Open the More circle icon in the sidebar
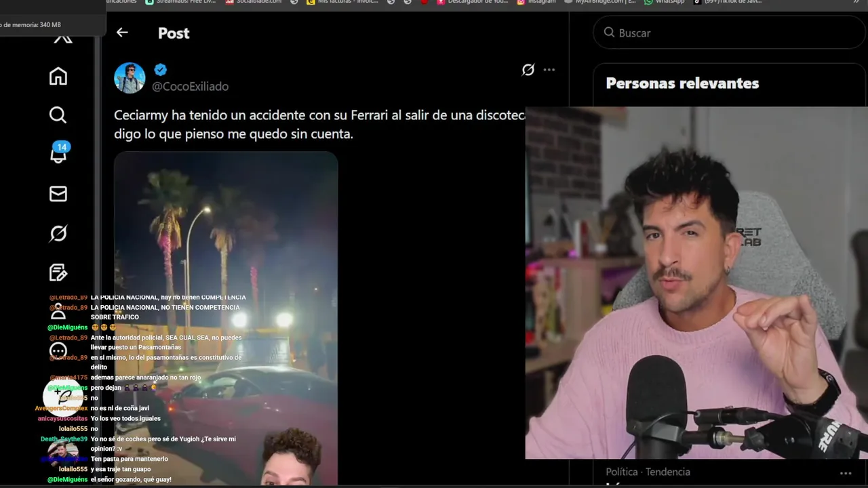Image resolution: width=868 pixels, height=488 pixels. point(58,351)
